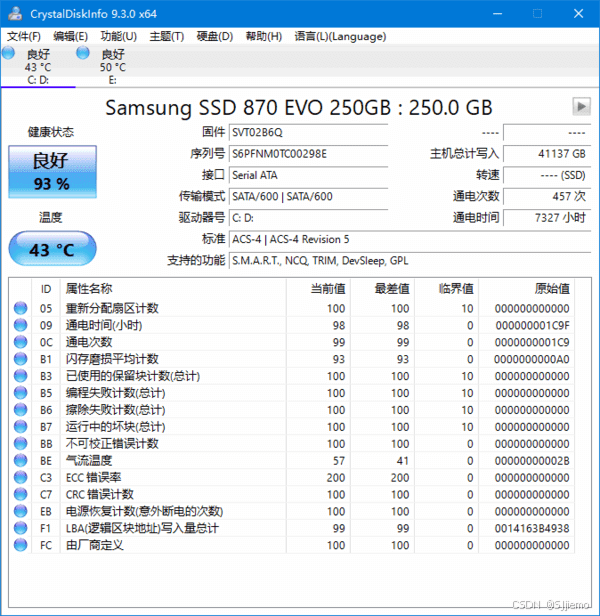
Task: Open the 语言(L)(Language) menu
Action: point(340,37)
